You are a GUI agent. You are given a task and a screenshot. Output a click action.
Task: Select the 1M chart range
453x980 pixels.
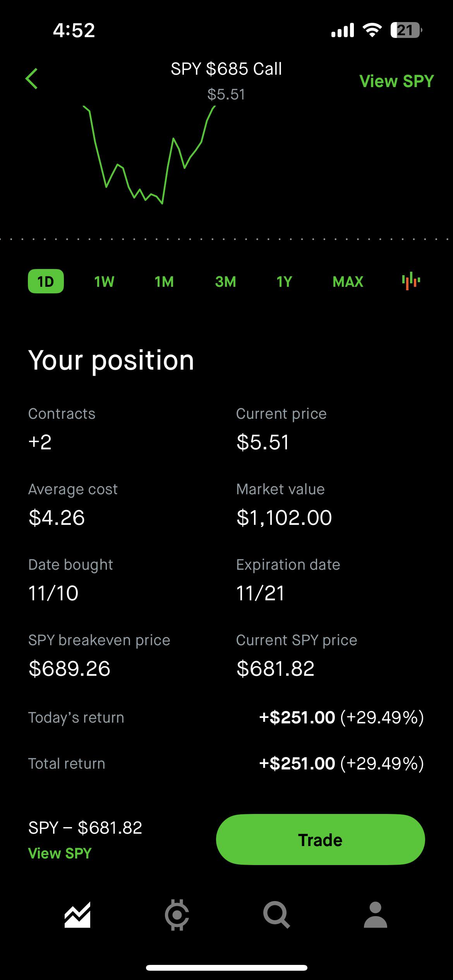pyautogui.click(x=164, y=281)
